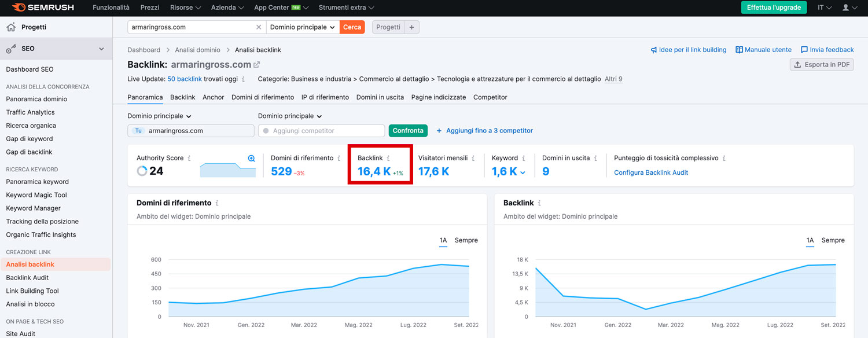Show info for Backlink chart widget

click(x=539, y=203)
